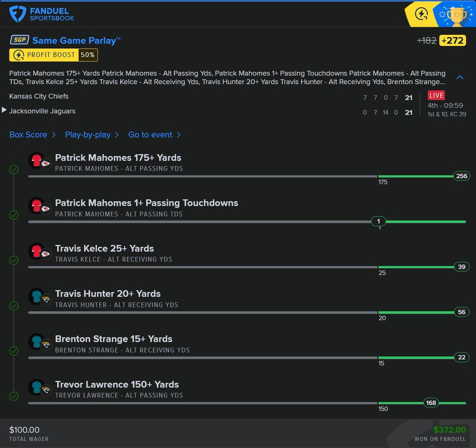Screen dimensions: 476x448
Task: Click the TRAVIS KELCE - ALT RECEIVING YDS subtitle
Action: tap(113, 259)
